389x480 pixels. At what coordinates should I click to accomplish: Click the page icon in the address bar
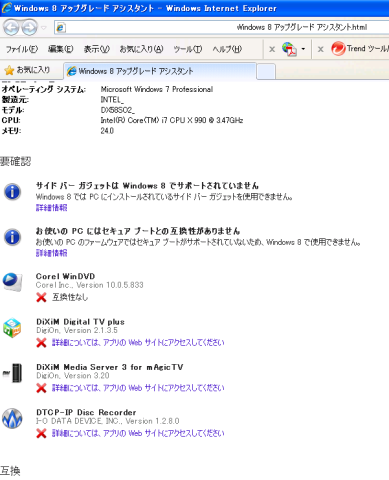click(60, 28)
